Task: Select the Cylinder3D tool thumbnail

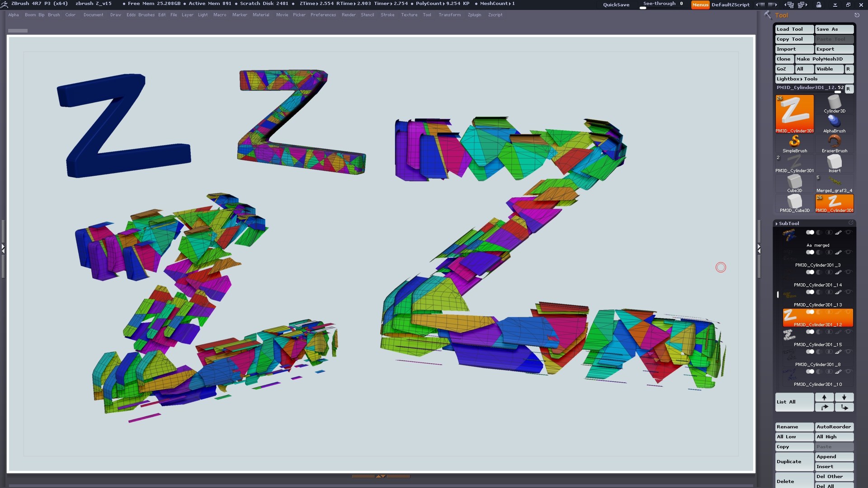Action: [x=834, y=103]
